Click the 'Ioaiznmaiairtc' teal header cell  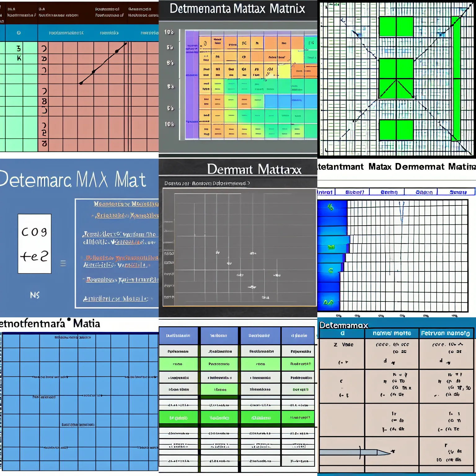pyautogui.click(x=66, y=33)
